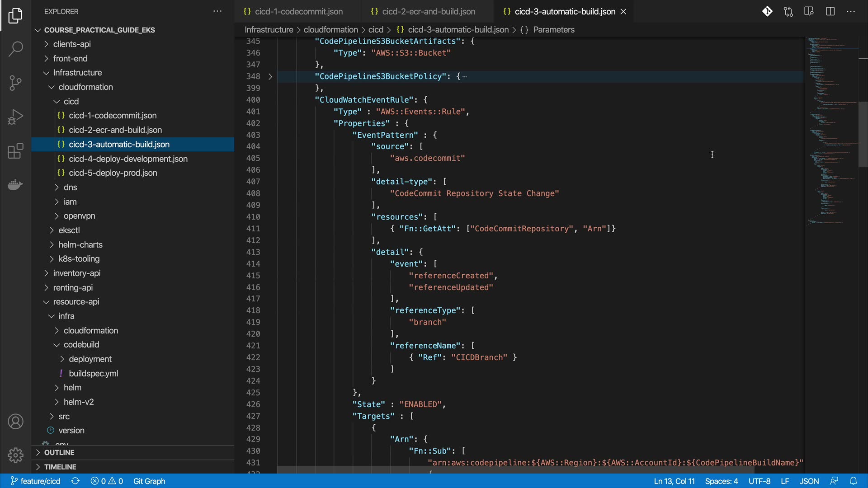Expand the TIMELINE section

click(60, 467)
